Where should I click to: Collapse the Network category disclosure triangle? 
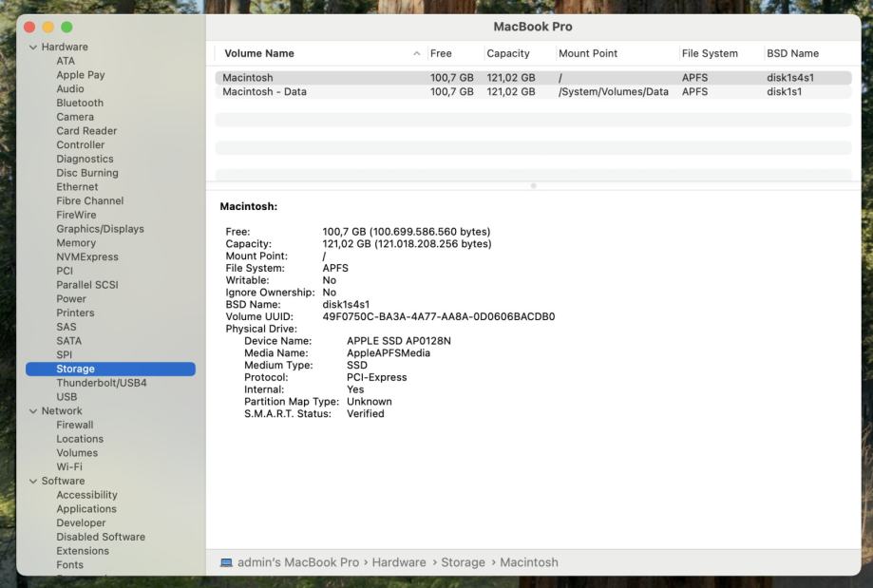tap(33, 411)
